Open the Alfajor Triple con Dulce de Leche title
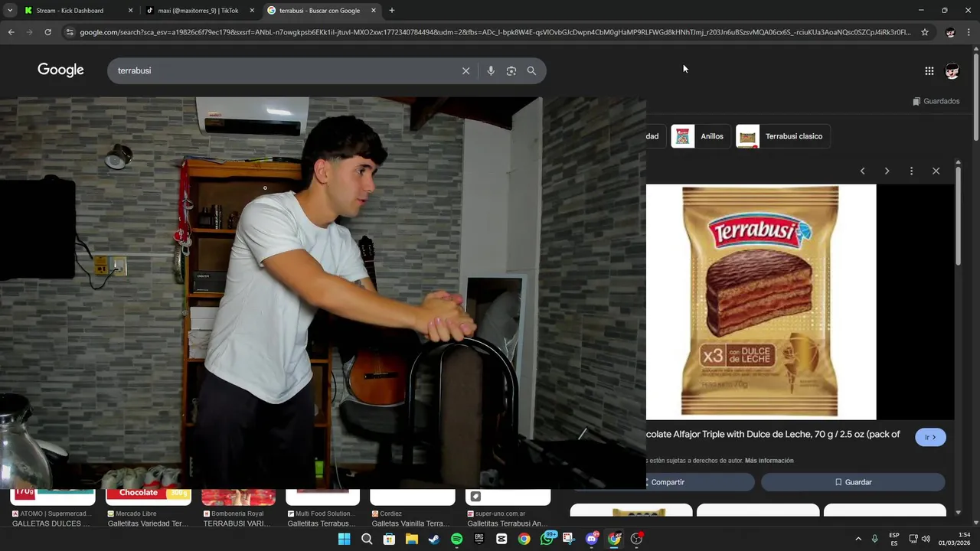 click(x=773, y=434)
